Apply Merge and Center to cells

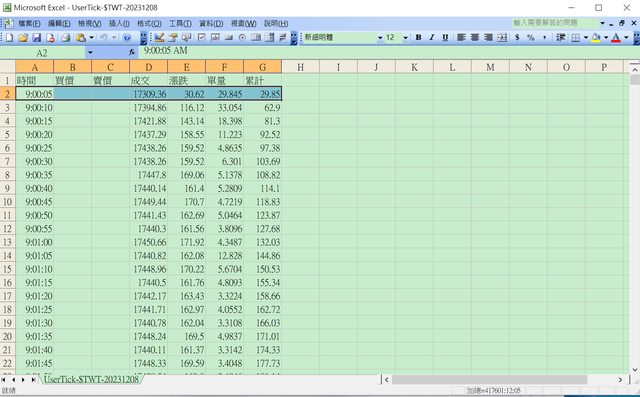(502, 38)
